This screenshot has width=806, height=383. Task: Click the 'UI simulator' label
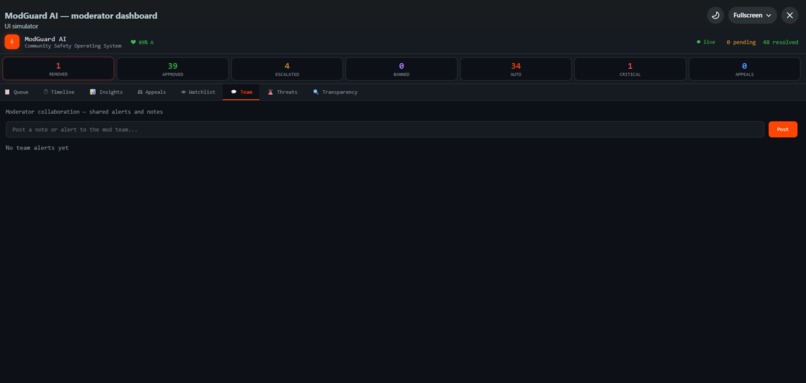22,26
